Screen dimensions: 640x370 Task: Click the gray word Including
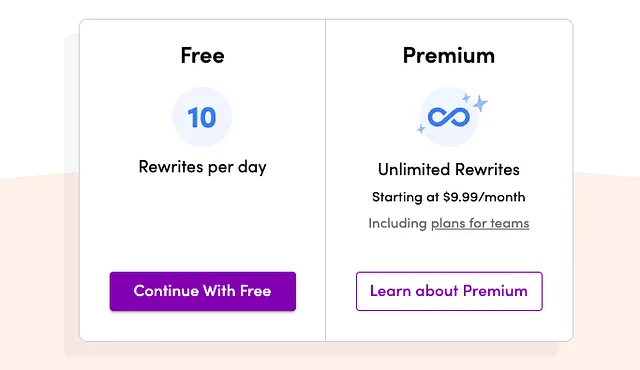point(398,223)
